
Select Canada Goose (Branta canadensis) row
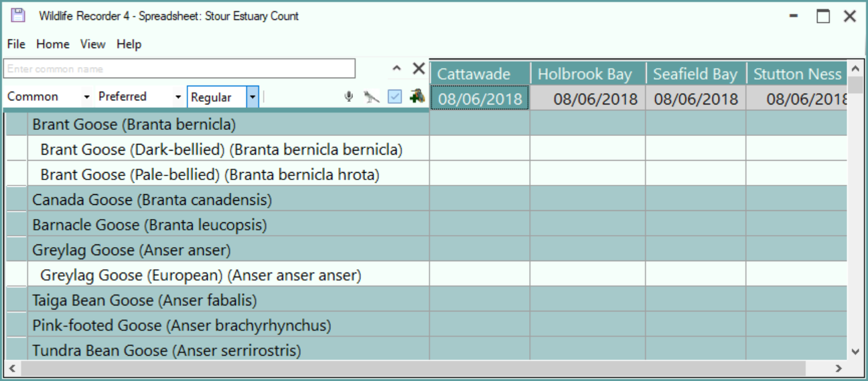pyautogui.click(x=228, y=200)
